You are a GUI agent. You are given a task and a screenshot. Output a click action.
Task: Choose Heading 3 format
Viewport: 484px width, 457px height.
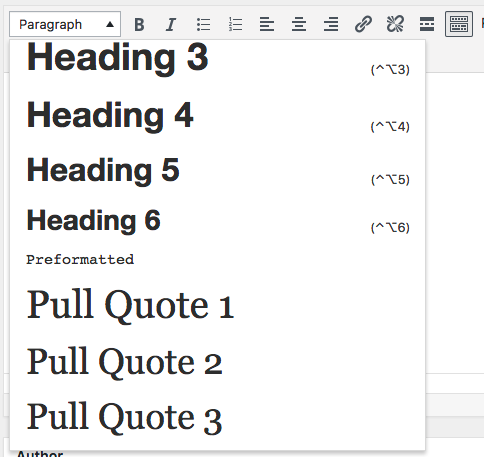[x=218, y=59]
